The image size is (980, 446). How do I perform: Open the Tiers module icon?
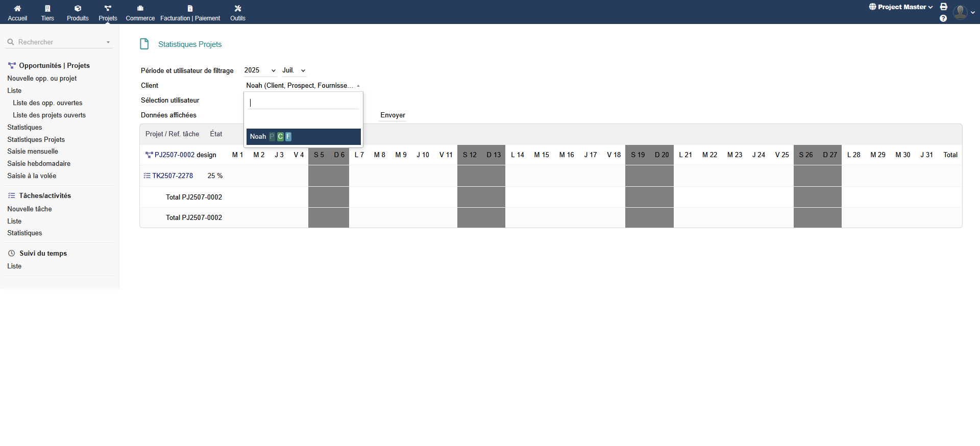click(47, 9)
